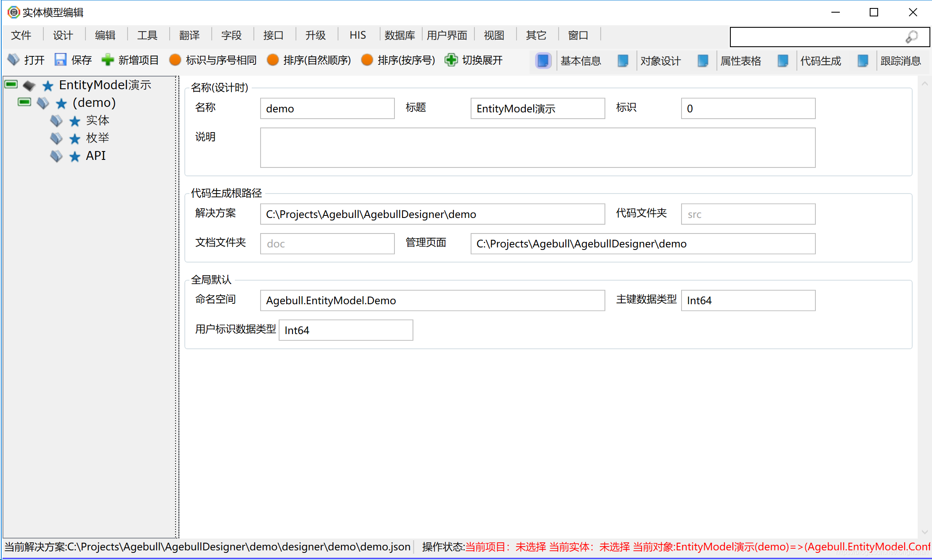Screen dimensions: 932x560
Task: Click the 主键数据类型 field Int64
Action: pyautogui.click(x=748, y=300)
